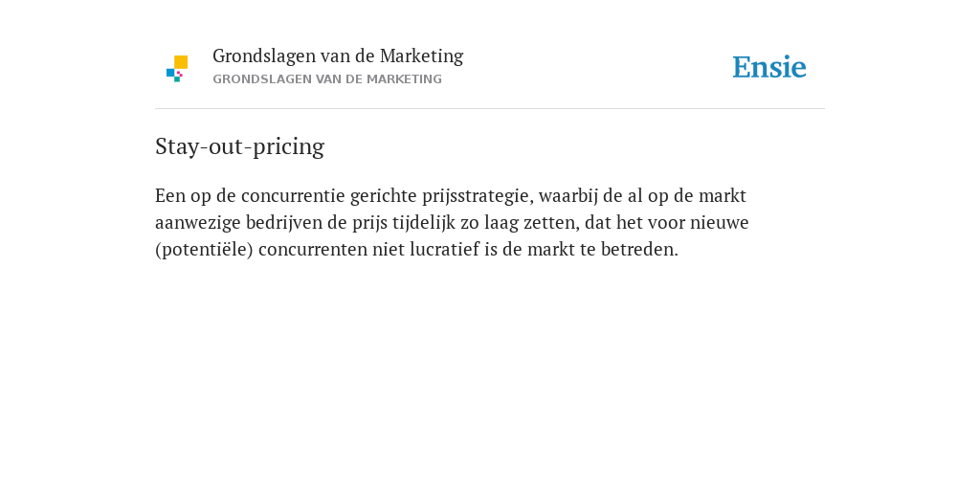Click the horizontal divider below the header
Viewport: 980px width, 490px height.
click(x=490, y=109)
